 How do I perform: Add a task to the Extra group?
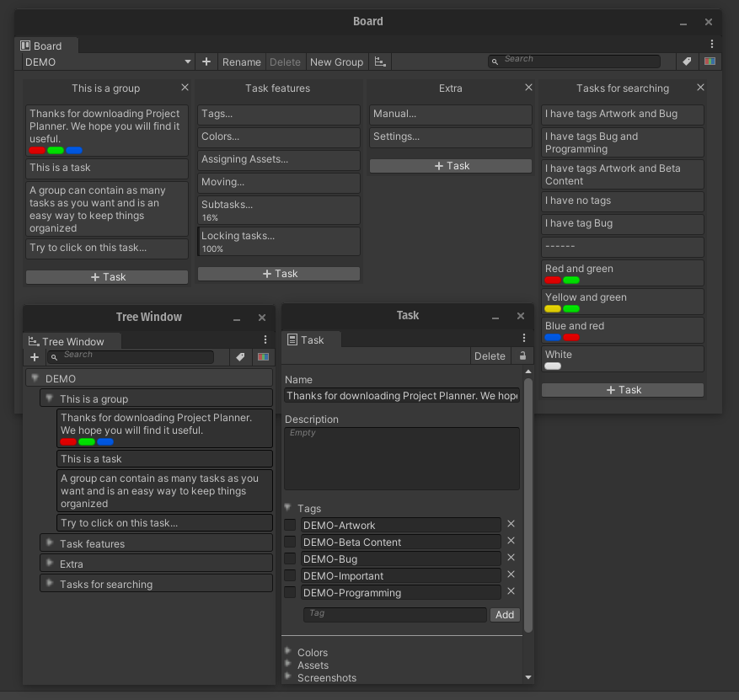point(451,166)
